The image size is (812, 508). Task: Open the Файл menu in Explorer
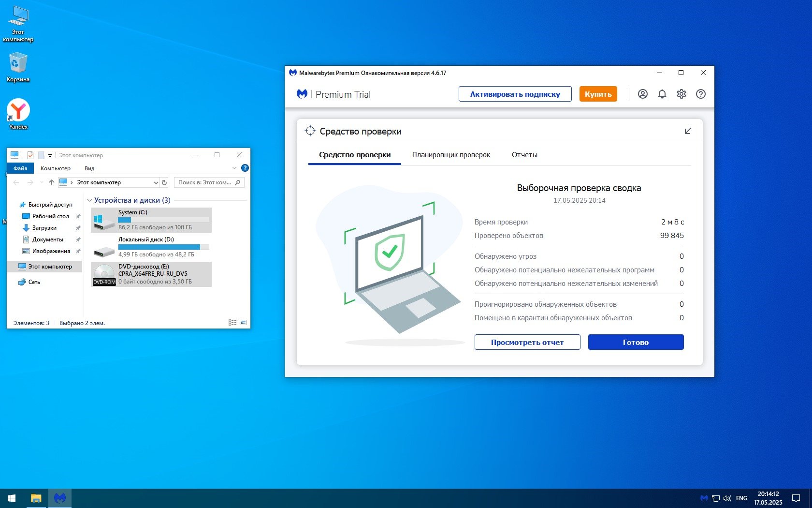click(x=20, y=168)
